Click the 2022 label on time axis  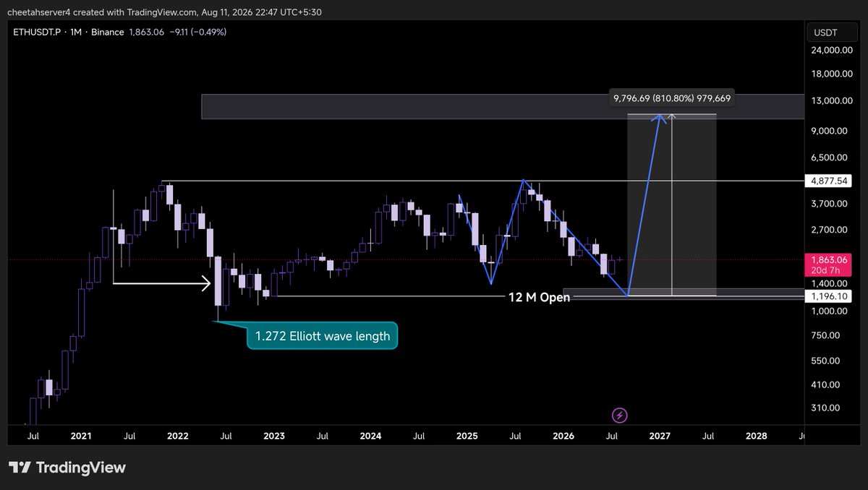point(177,437)
